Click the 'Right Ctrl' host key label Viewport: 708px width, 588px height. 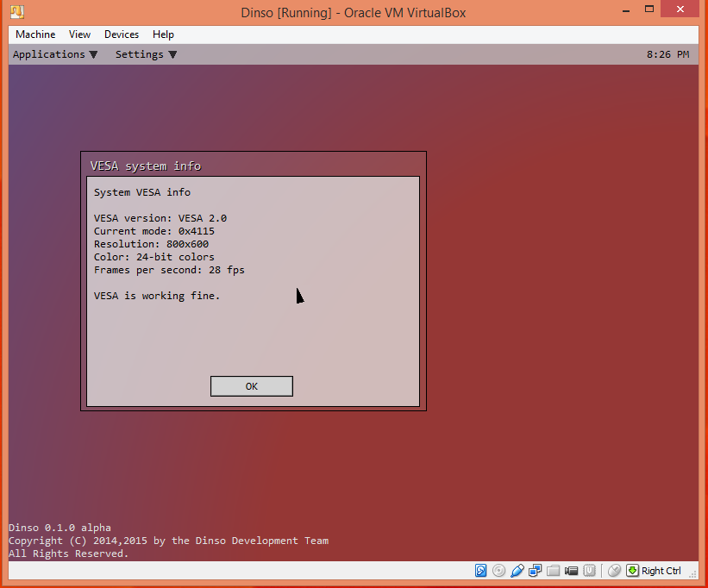tap(661, 571)
